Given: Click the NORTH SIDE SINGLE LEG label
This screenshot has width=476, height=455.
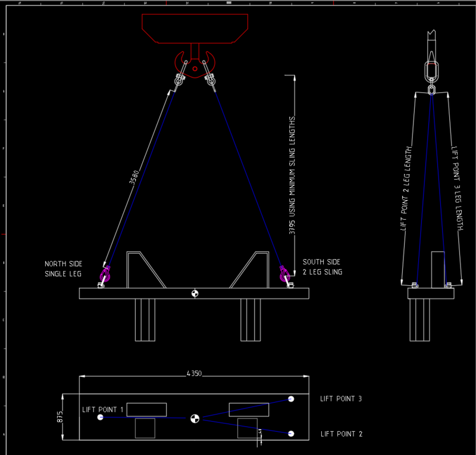Looking at the screenshot, I should (x=63, y=269).
